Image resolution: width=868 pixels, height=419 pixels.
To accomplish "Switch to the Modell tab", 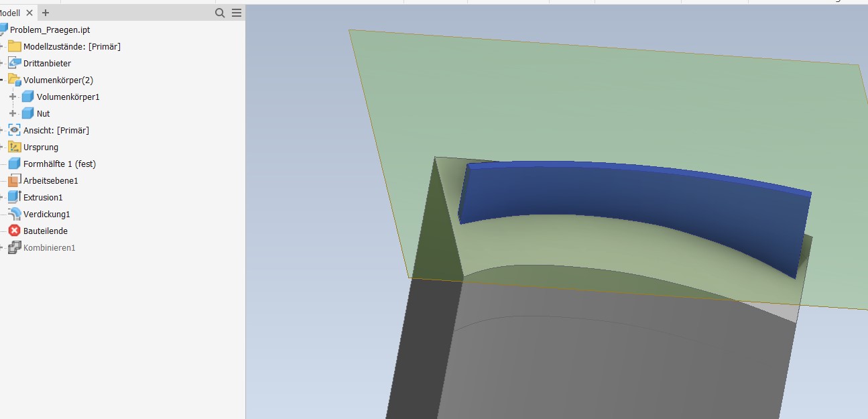I will point(10,13).
